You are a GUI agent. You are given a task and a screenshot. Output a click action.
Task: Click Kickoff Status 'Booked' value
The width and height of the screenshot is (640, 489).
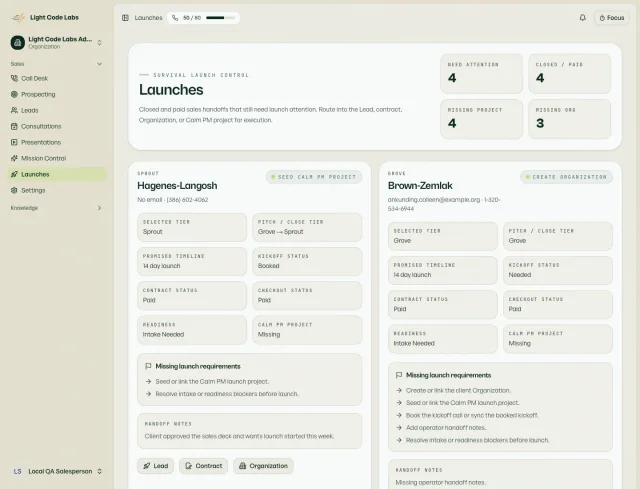coord(269,266)
